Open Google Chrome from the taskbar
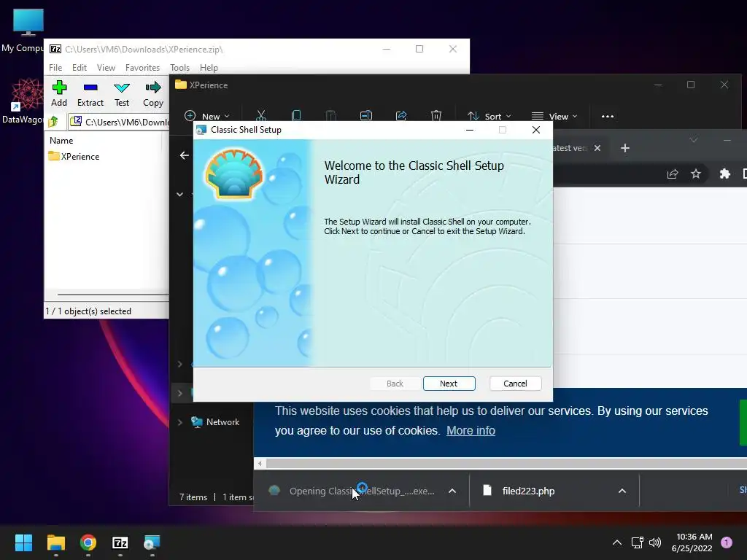 pos(88,542)
